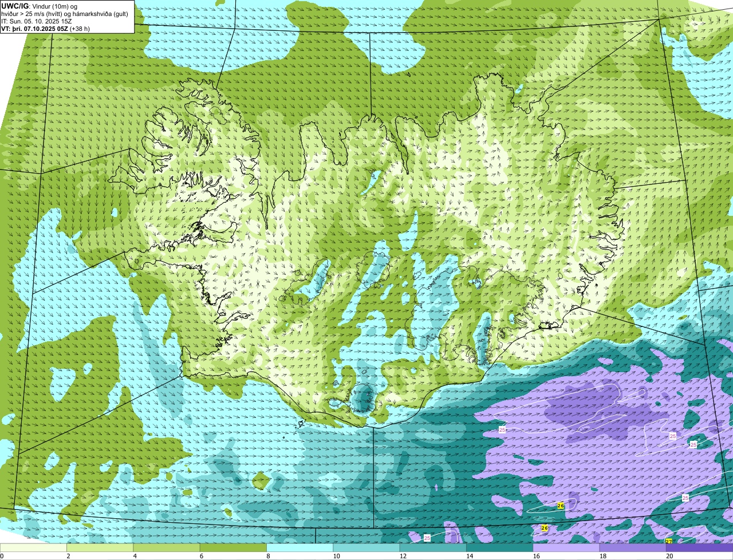Click the legend scale value "14"
The image size is (733, 560).
[x=470, y=556]
